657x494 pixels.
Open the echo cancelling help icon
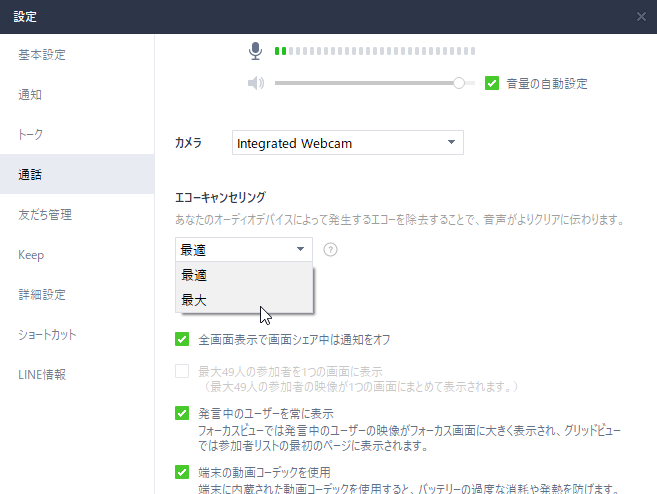pyautogui.click(x=330, y=250)
